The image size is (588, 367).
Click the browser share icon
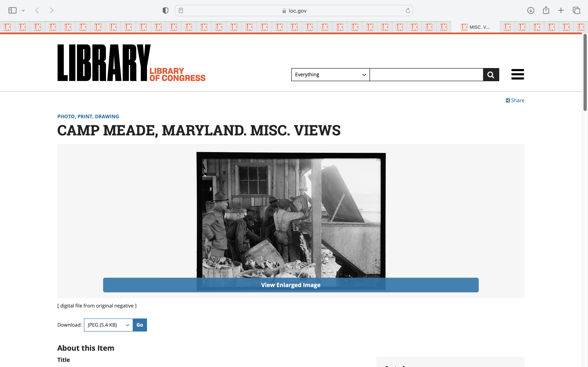546,10
